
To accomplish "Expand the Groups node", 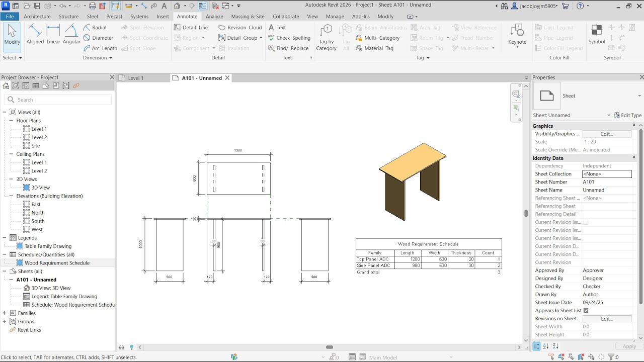I will [5, 322].
